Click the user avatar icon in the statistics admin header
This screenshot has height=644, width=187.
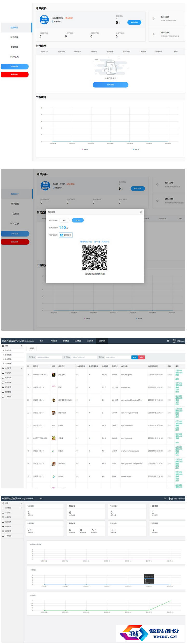tap(171, 499)
